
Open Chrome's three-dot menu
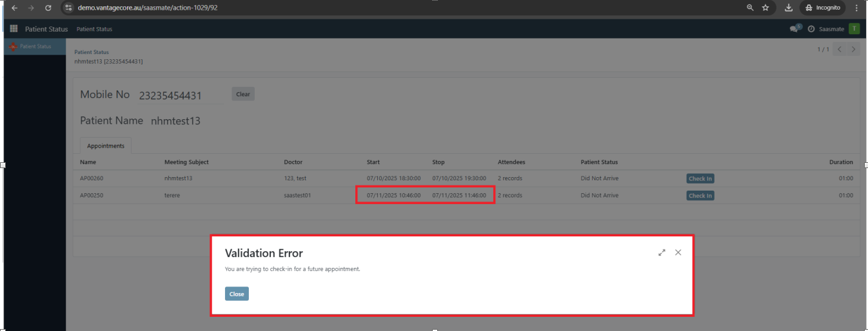[x=856, y=8]
